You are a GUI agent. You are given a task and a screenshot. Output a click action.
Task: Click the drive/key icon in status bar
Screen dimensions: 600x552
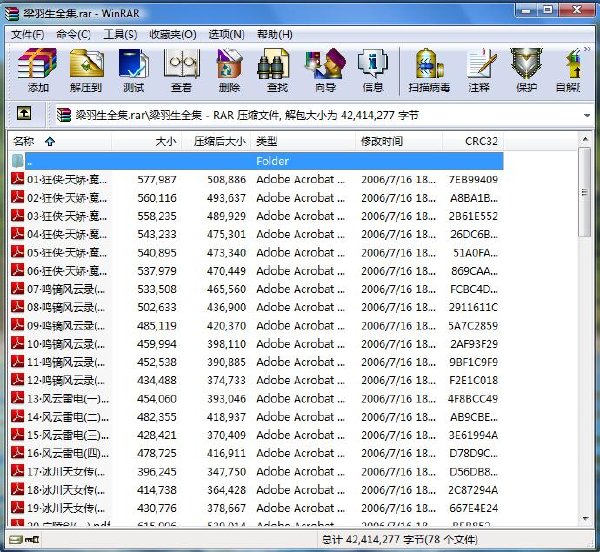click(24, 540)
